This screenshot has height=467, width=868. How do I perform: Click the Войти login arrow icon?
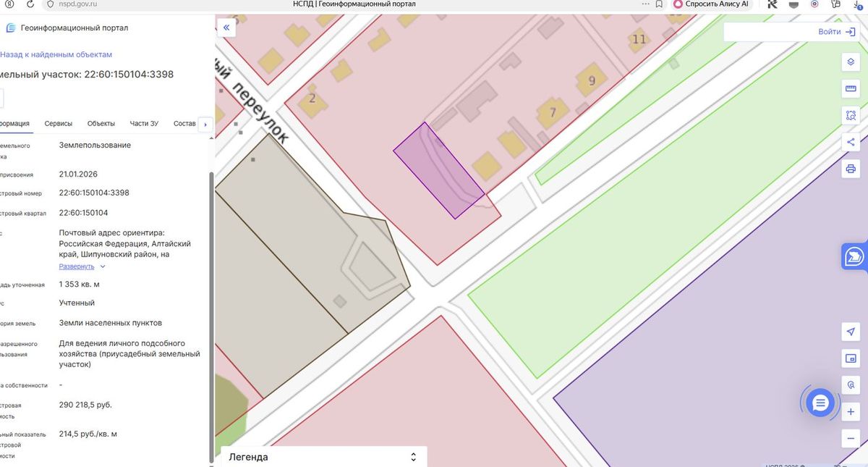pos(850,32)
